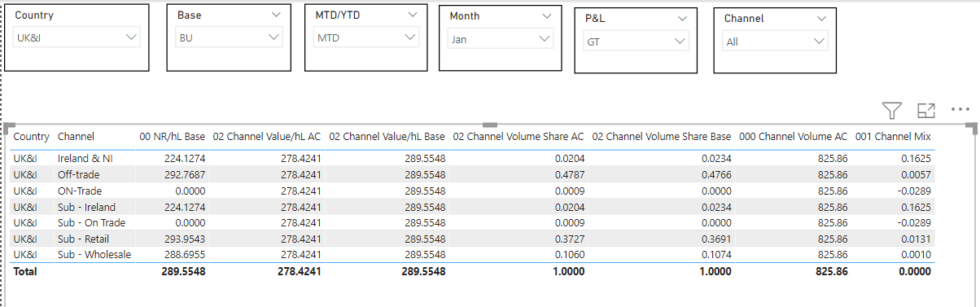Screen dimensions: 980x307
Task: Sort by the Channel column header
Action: tap(76, 137)
